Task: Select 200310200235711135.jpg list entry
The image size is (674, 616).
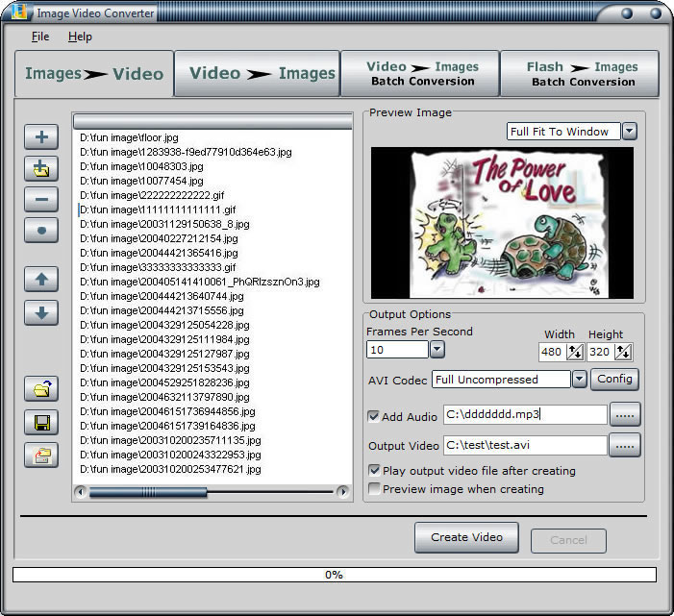Action: [170, 440]
